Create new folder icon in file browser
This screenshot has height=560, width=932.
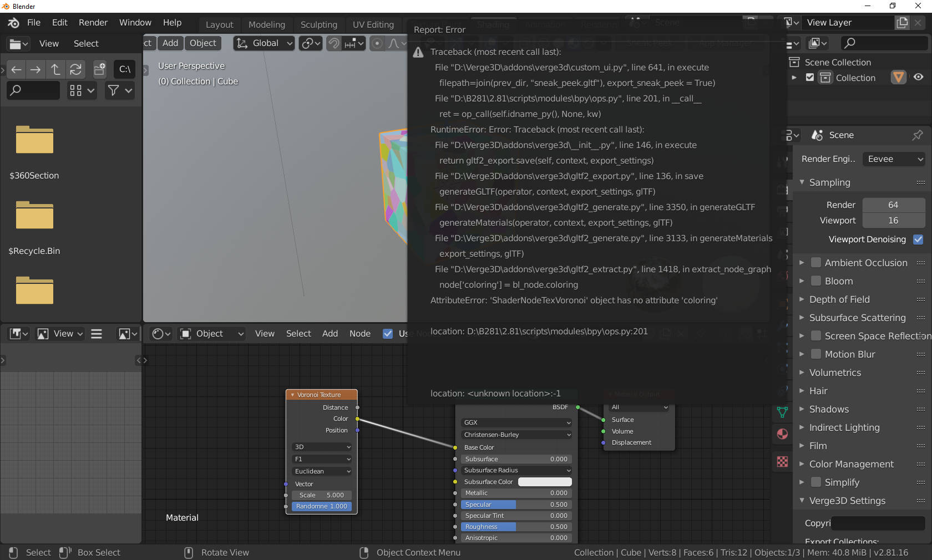(99, 69)
